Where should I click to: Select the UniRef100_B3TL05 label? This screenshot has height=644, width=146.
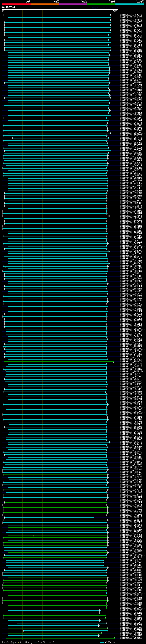(131, 42)
